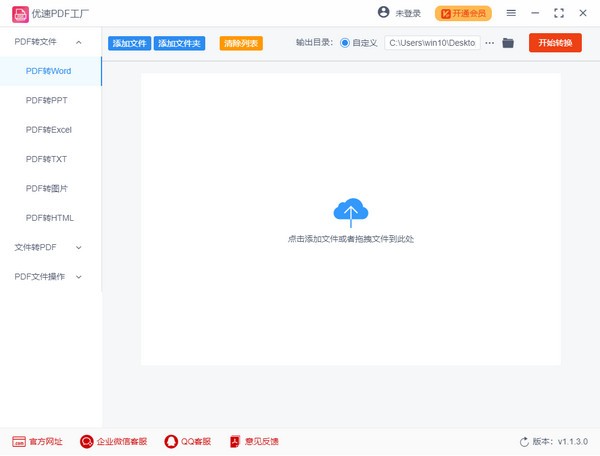Collapse the PDF转文件 section
The image size is (600, 456).
coord(79,42)
